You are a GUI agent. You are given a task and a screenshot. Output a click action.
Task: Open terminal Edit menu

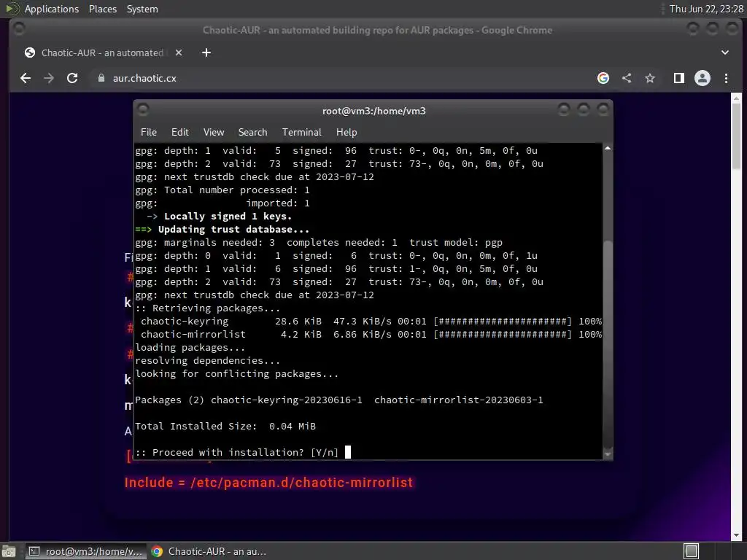click(x=179, y=133)
